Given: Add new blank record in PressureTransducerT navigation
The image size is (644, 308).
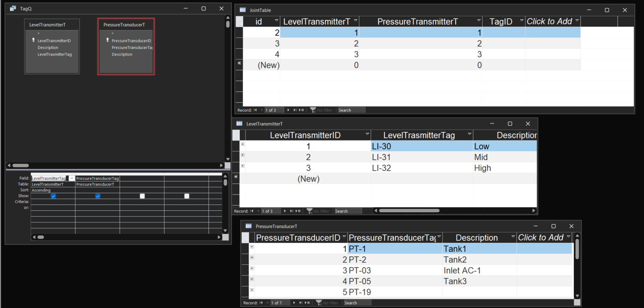Looking at the screenshot, I should (x=307, y=303).
